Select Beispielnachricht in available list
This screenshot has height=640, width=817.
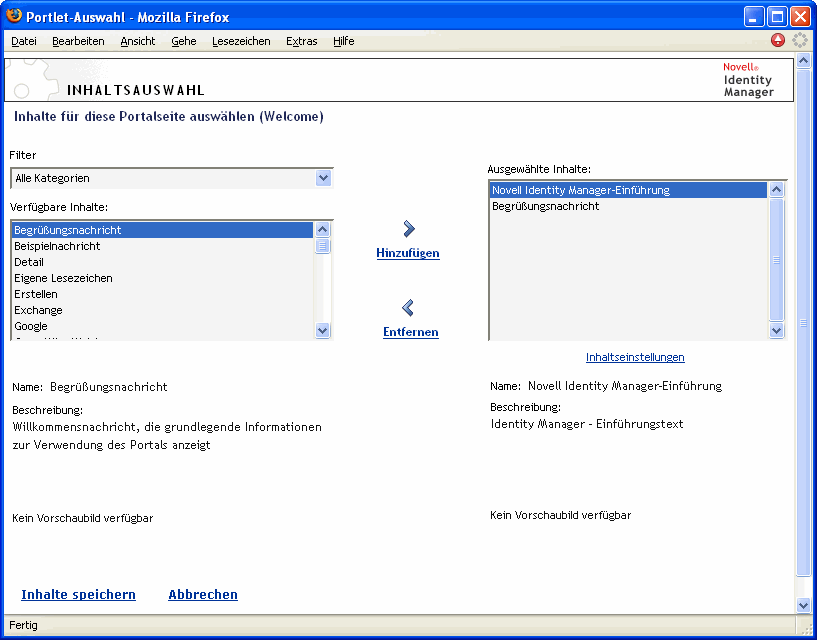(163, 246)
